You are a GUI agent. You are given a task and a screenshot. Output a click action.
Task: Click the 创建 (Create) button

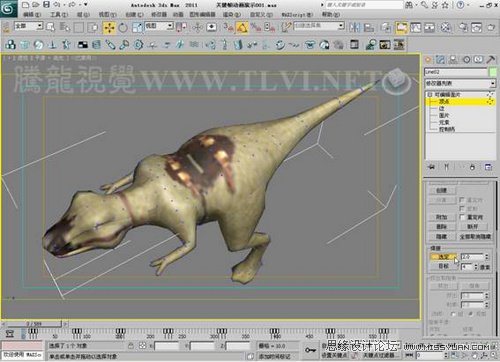[x=442, y=190]
